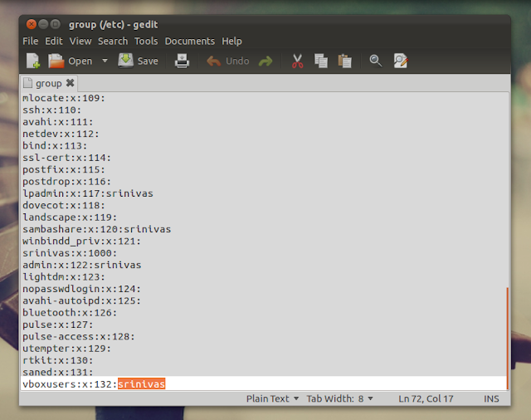Open Find and Replace icon
The image size is (531, 420).
tap(401, 61)
